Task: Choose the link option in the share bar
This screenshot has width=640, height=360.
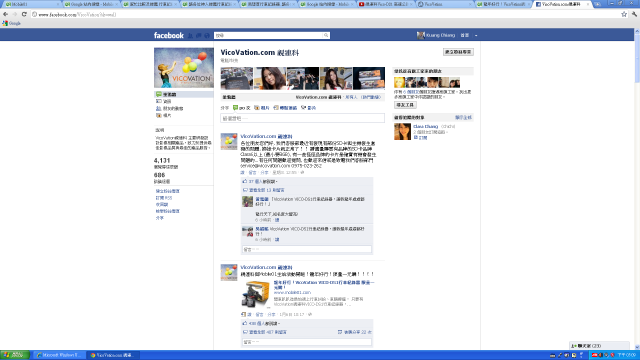Action: point(285,108)
